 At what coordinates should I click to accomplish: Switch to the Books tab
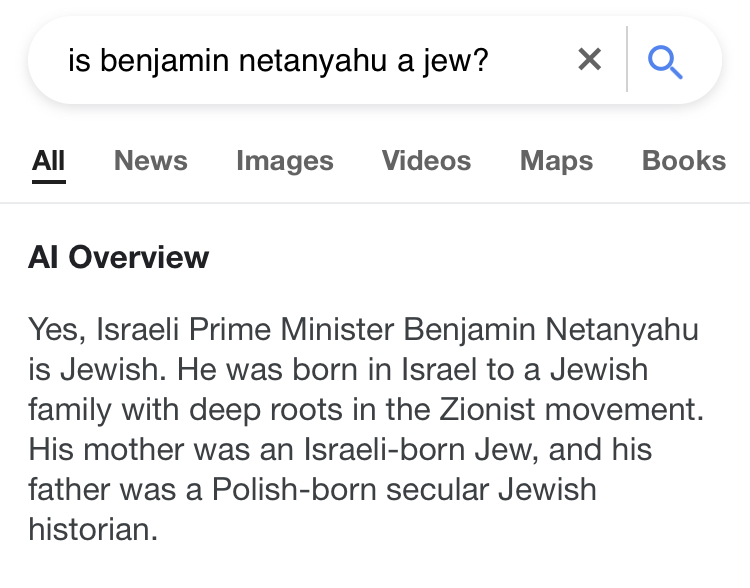coord(684,160)
